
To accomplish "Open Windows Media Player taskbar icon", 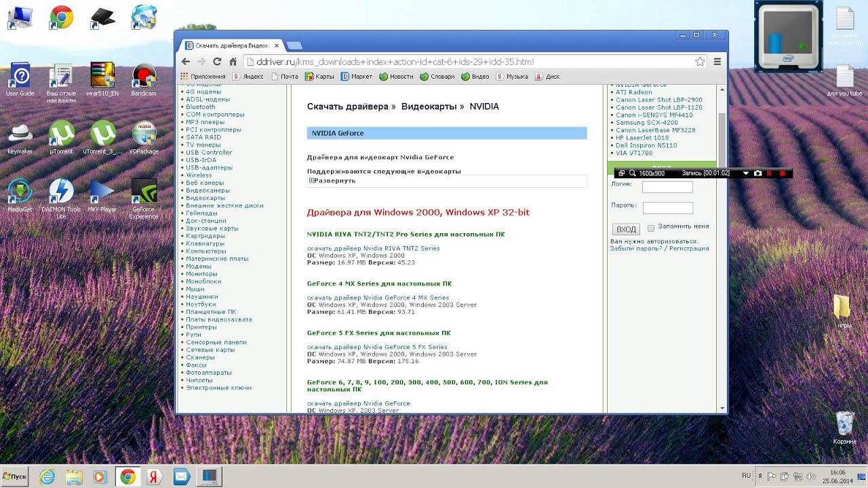I will (x=100, y=476).
